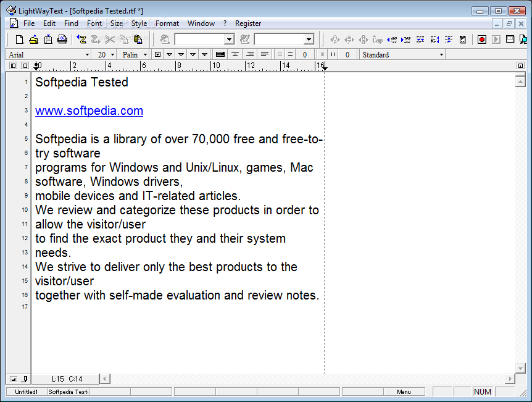Viewport: 532px width, 402px height.
Task: Click the scissors cut icon
Action: [110, 40]
